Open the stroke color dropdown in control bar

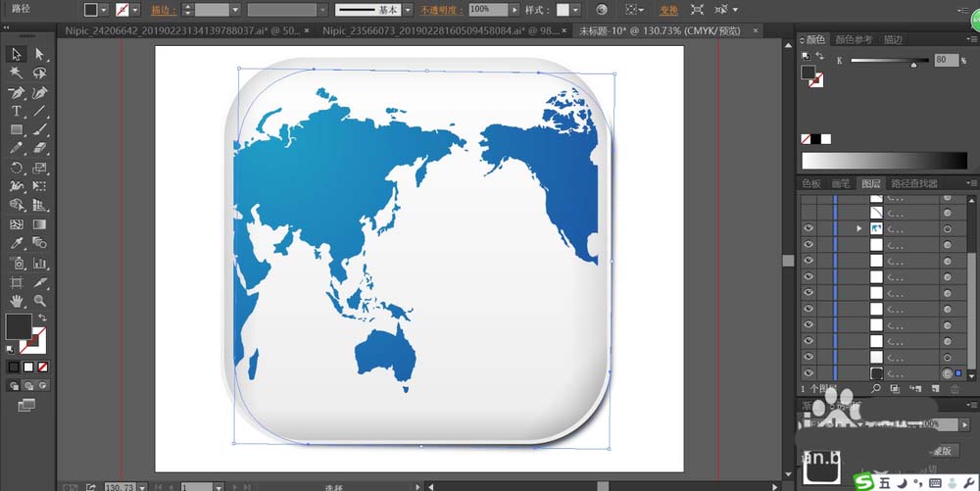click(135, 10)
